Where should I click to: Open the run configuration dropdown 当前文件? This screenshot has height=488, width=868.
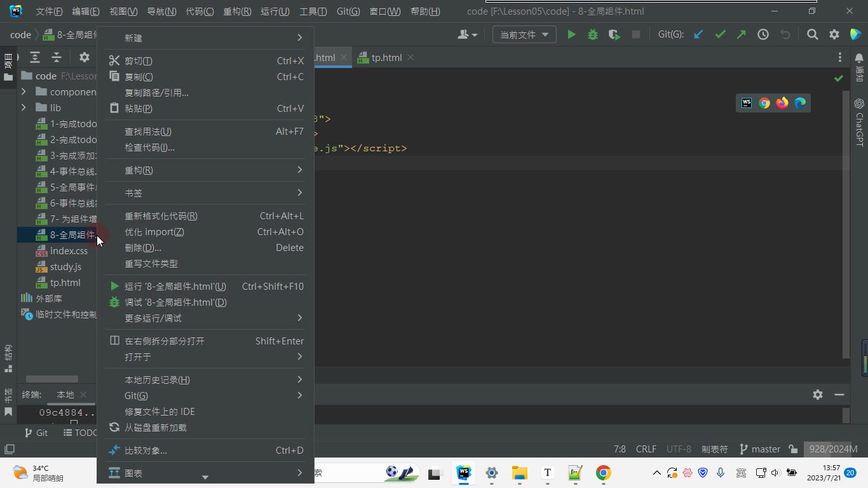(524, 35)
